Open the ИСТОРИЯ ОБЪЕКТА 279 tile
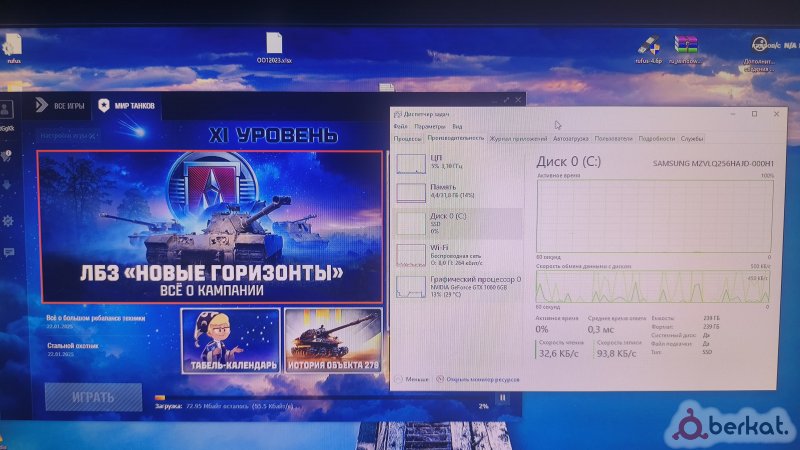 (x=333, y=340)
